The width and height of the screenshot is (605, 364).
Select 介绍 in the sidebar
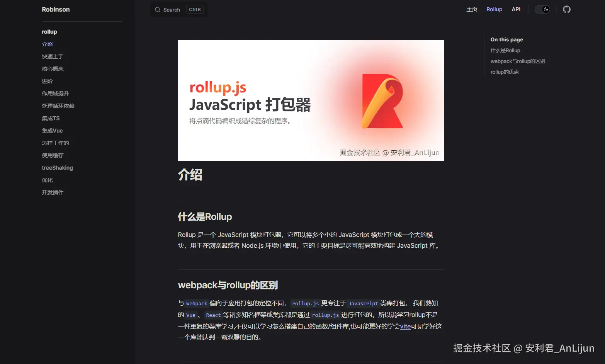47,44
